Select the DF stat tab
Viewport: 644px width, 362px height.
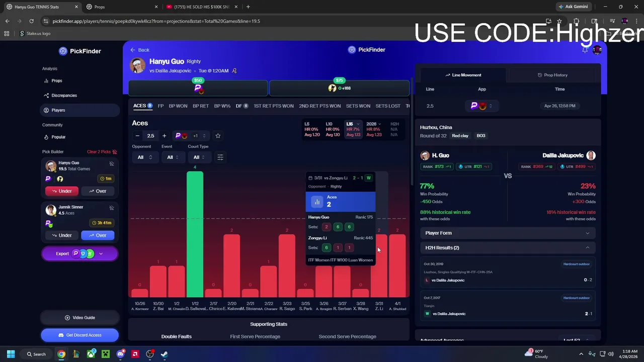tap(242, 106)
